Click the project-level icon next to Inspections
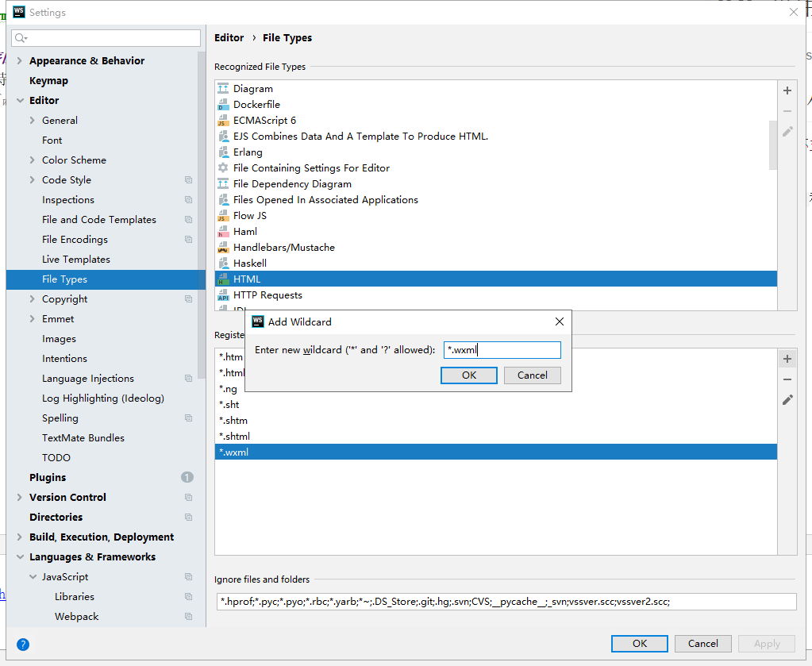The height and width of the screenshot is (666, 812). coord(188,200)
